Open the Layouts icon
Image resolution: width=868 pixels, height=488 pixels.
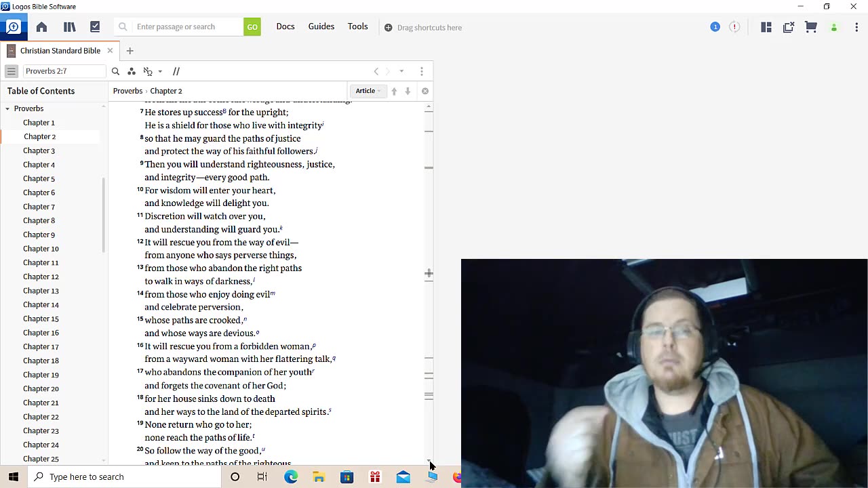(x=766, y=27)
